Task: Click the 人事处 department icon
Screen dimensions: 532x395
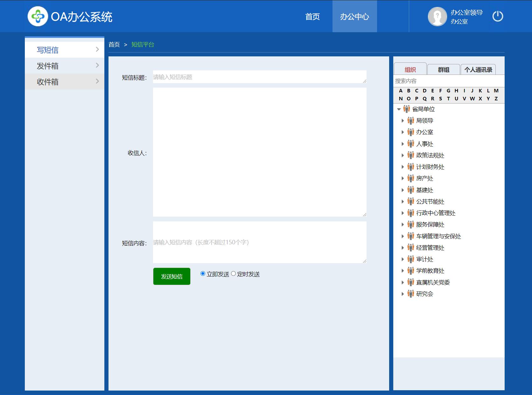Action: [x=411, y=144]
